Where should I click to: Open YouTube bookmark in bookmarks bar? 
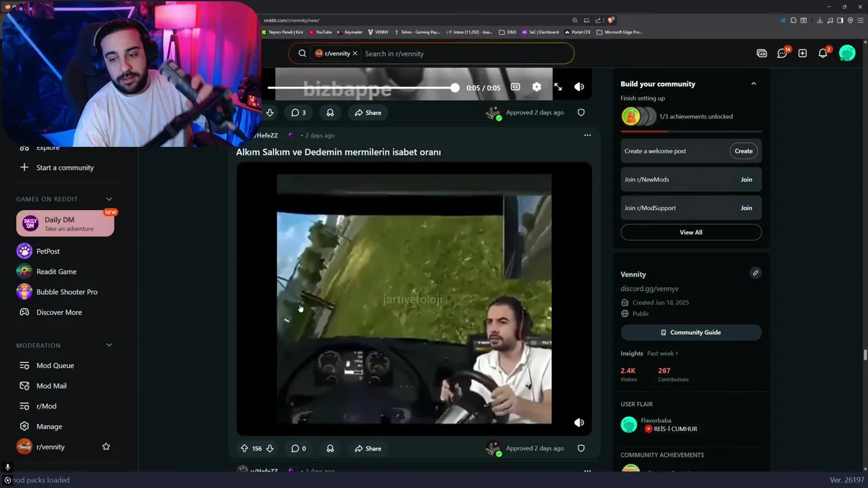[x=321, y=32]
